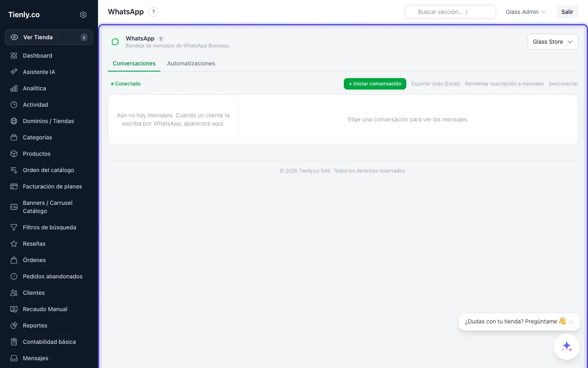Click the Órdenes shopping bag icon
The height and width of the screenshot is (368, 588).
coord(14,260)
